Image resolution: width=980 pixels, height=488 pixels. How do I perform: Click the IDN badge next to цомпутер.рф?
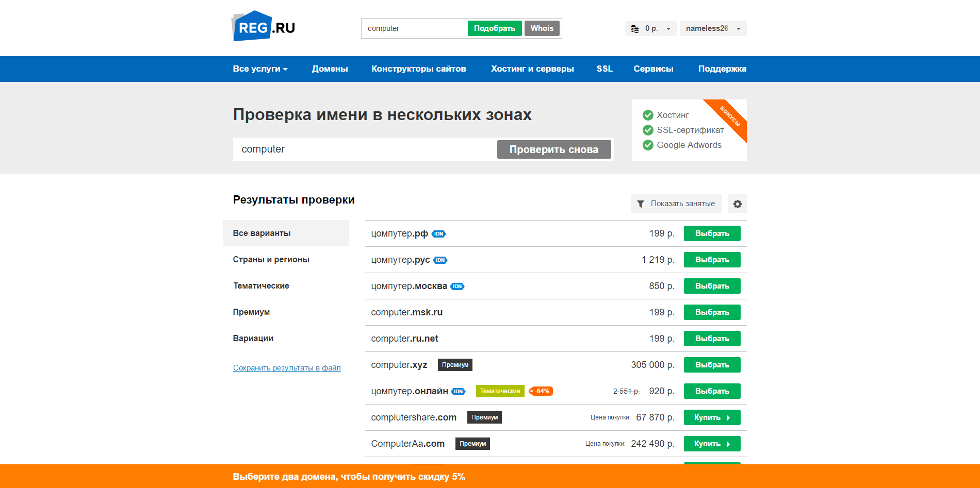click(x=438, y=233)
